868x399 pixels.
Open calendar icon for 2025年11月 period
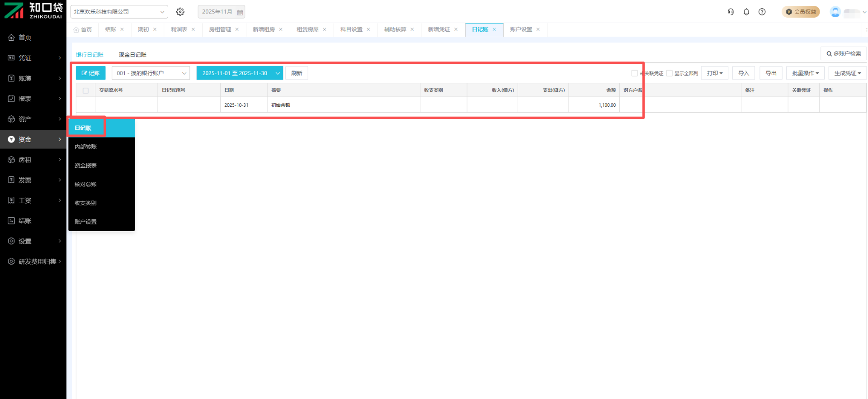point(240,12)
